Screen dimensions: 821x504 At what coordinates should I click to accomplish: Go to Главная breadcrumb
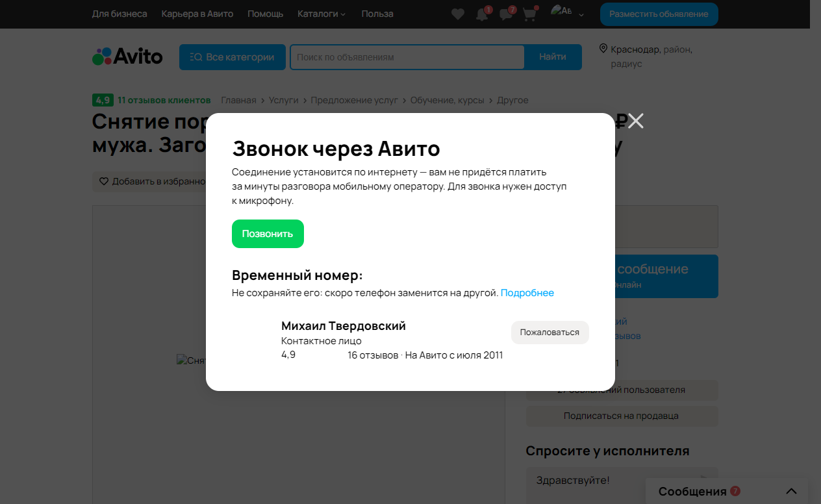coord(238,100)
